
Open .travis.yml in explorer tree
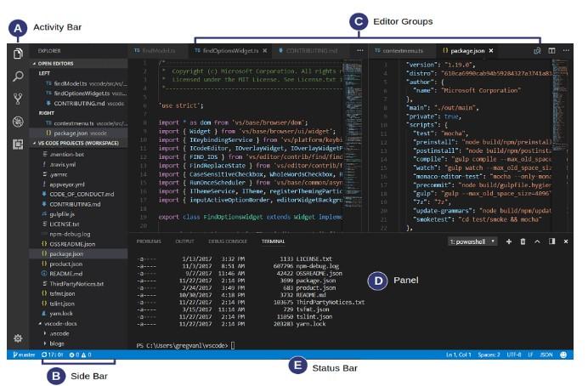(79, 164)
